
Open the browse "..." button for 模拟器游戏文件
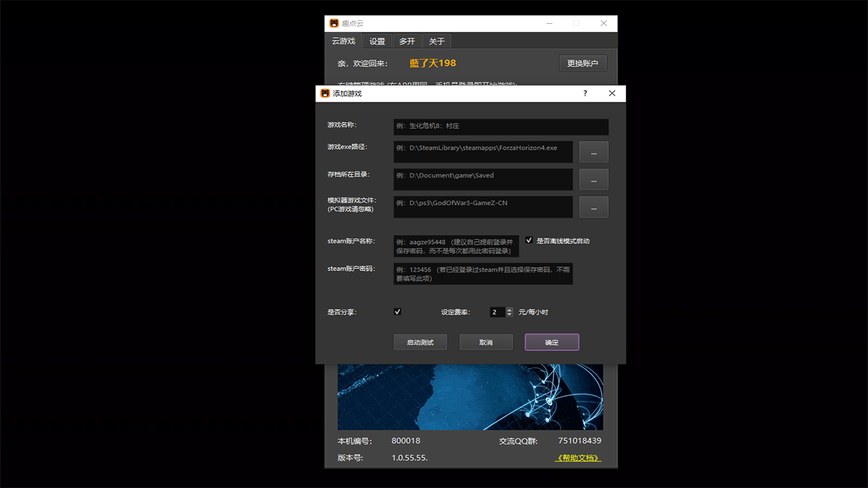point(593,207)
